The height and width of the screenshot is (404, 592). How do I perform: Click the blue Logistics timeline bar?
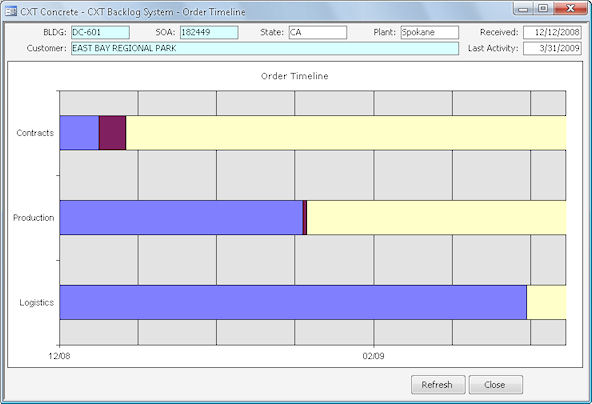pyautogui.click(x=293, y=302)
